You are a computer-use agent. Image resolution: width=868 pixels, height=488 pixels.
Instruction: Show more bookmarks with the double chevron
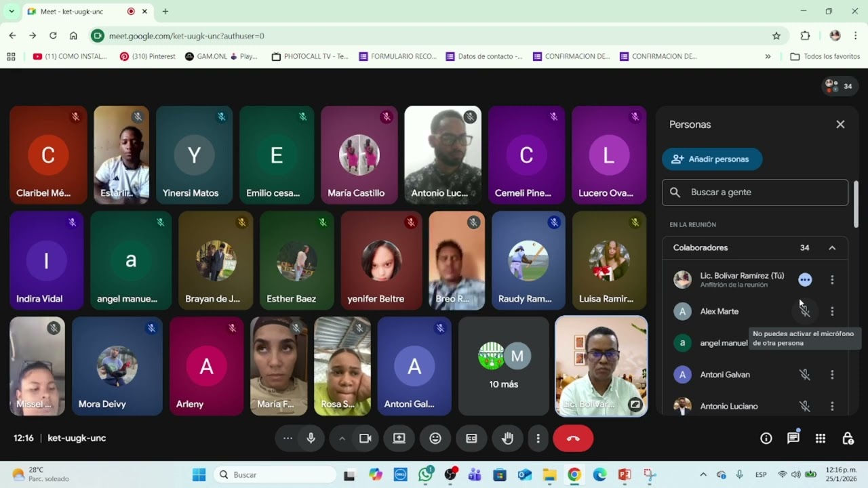(x=768, y=57)
